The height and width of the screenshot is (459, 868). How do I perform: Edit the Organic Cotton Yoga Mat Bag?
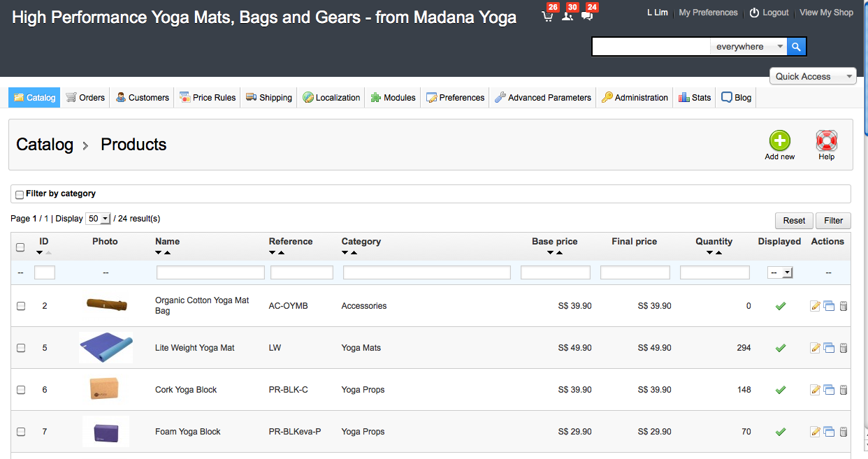pyautogui.click(x=815, y=306)
